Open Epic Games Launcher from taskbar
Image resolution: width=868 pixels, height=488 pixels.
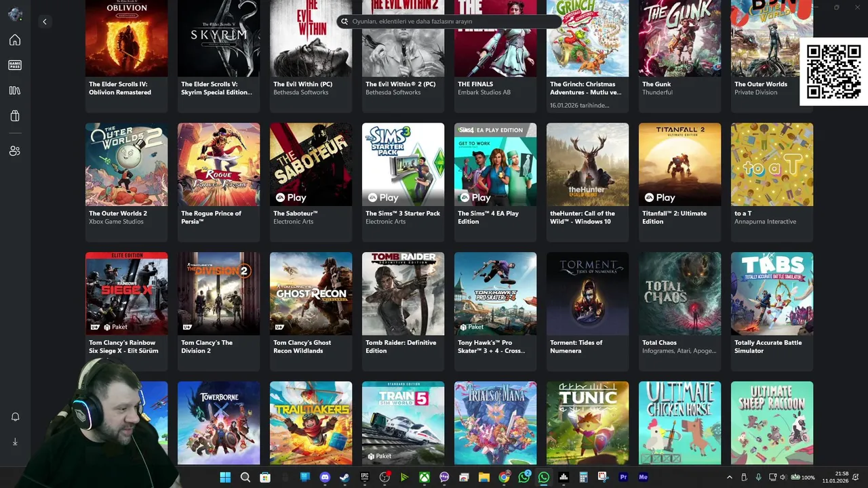coord(365,477)
